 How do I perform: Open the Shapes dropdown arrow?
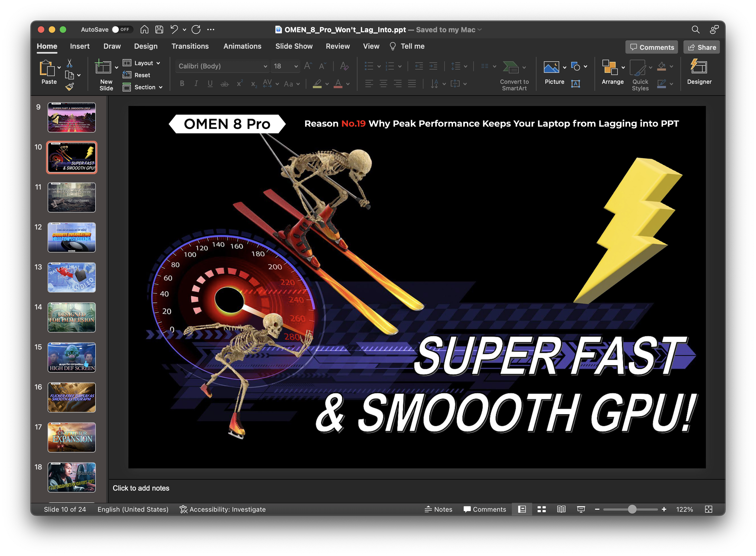[x=585, y=67]
